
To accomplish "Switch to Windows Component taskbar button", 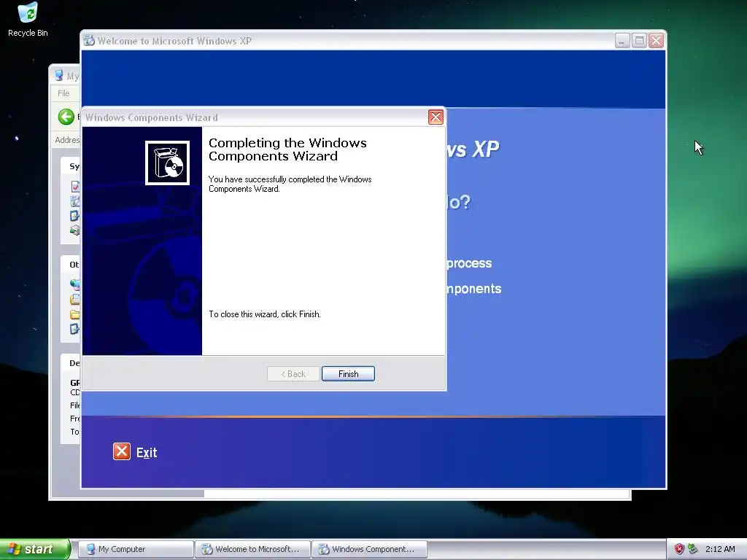I will coord(369,549).
